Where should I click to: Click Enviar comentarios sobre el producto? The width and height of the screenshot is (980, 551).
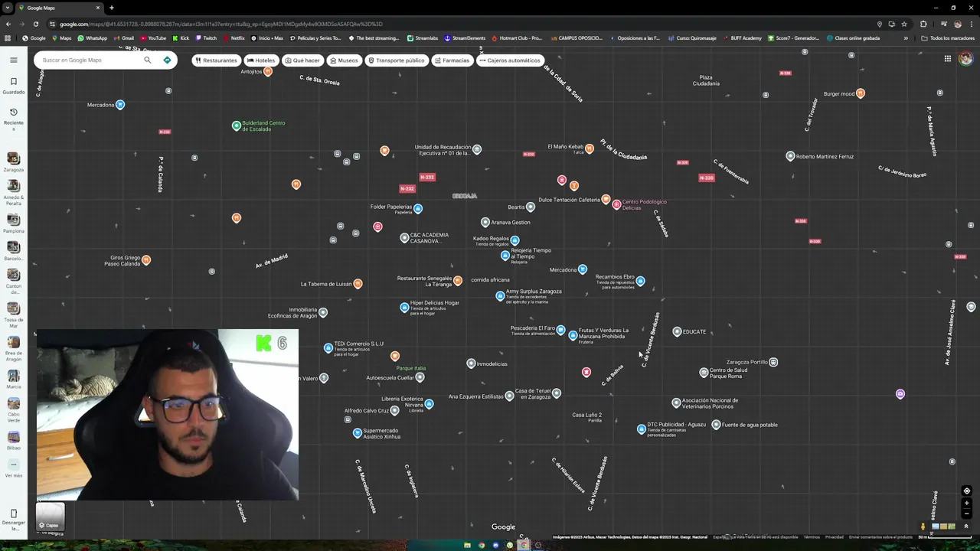click(x=881, y=537)
